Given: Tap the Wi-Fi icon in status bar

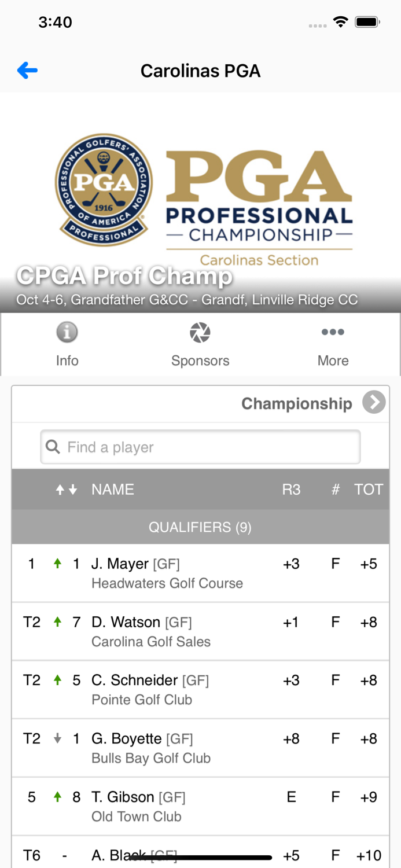Looking at the screenshot, I should pos(340,21).
